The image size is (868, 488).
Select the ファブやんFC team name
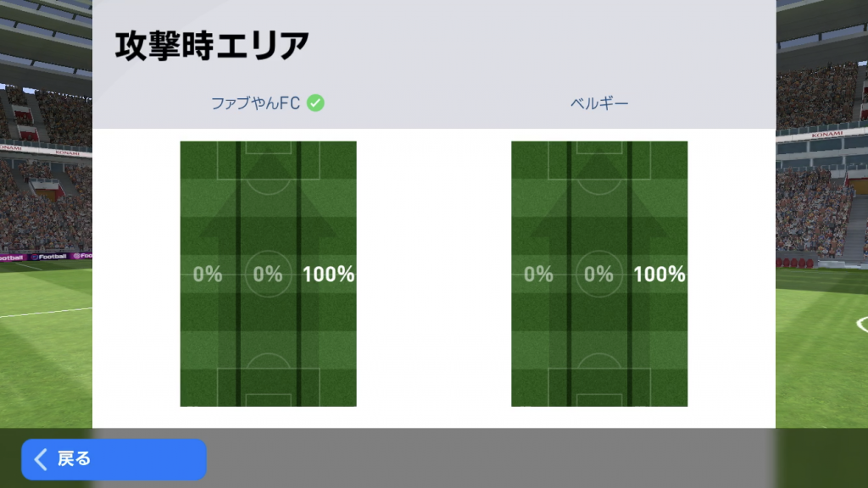point(255,103)
